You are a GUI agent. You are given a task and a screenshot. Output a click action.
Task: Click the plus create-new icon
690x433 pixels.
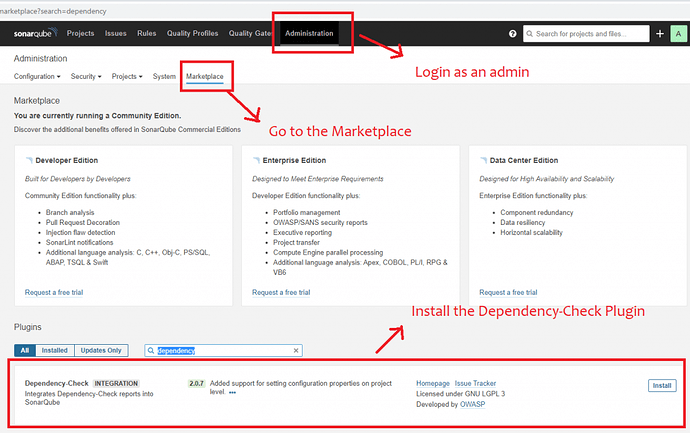[x=660, y=34]
